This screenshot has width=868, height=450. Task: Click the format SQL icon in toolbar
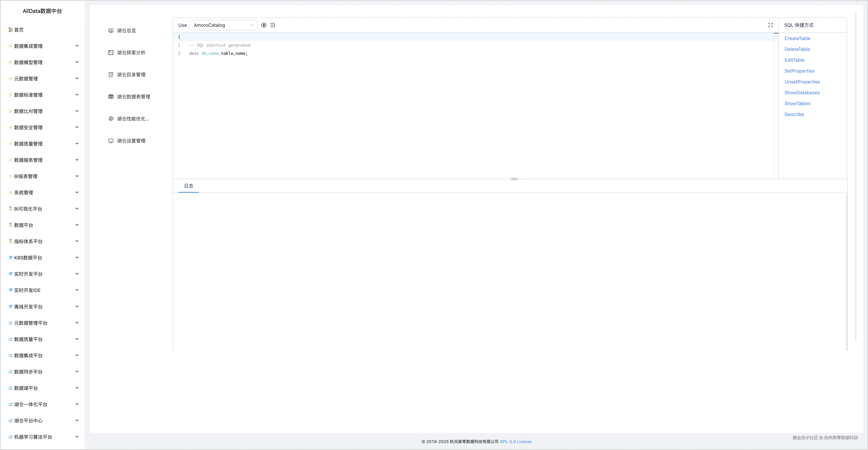tap(273, 25)
